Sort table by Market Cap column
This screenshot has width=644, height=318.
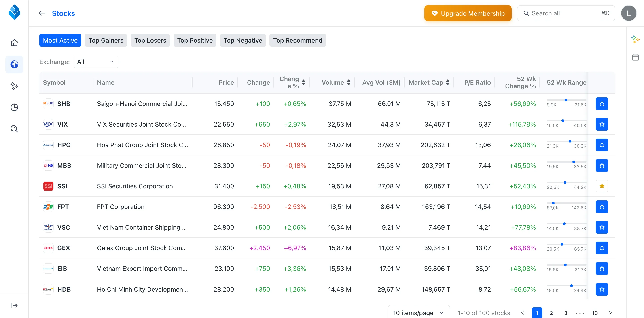[x=429, y=82]
